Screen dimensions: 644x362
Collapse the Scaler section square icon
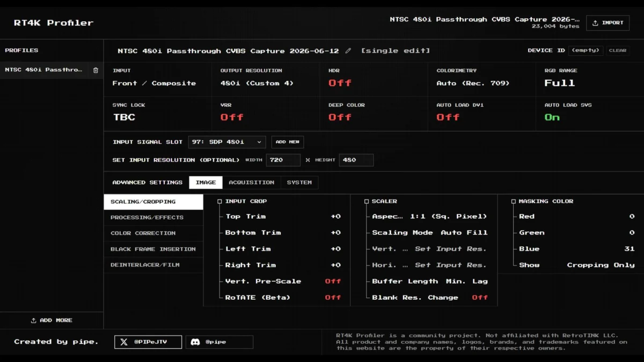point(367,202)
